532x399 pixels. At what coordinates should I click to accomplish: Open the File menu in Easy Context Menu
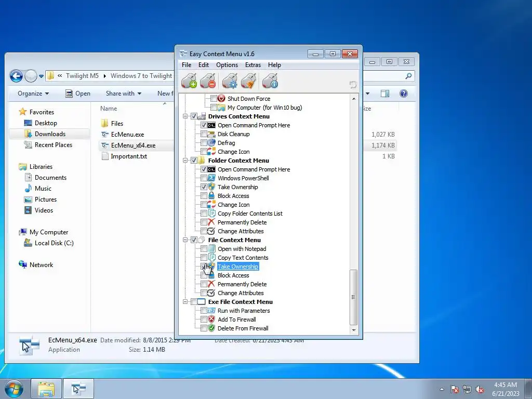pos(187,65)
